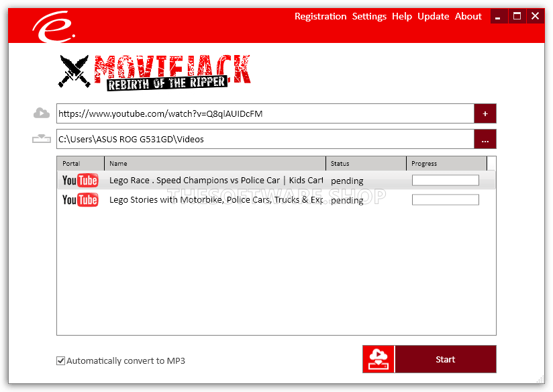
Task: Open the Registration menu
Action: 320,16
